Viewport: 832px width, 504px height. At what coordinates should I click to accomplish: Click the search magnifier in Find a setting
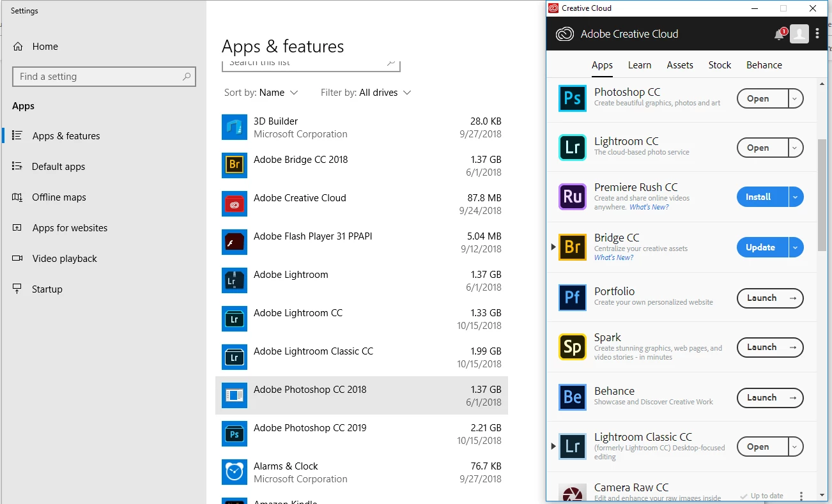(187, 77)
